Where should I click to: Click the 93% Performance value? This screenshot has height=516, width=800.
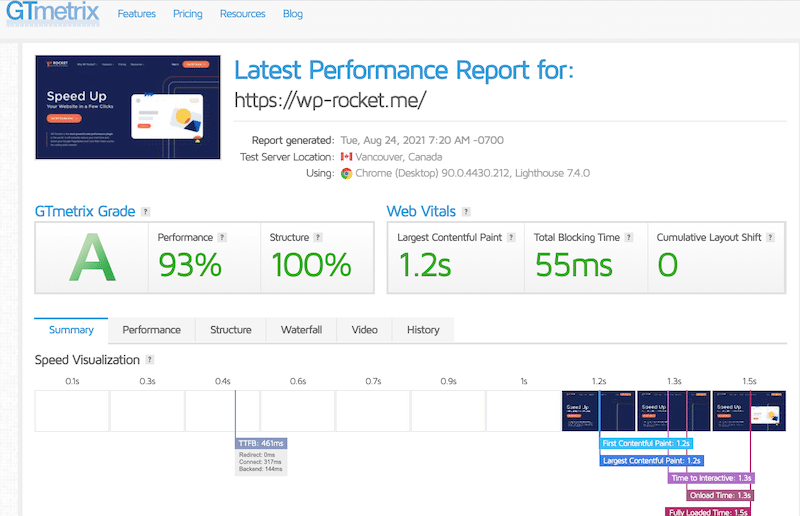tap(190, 265)
